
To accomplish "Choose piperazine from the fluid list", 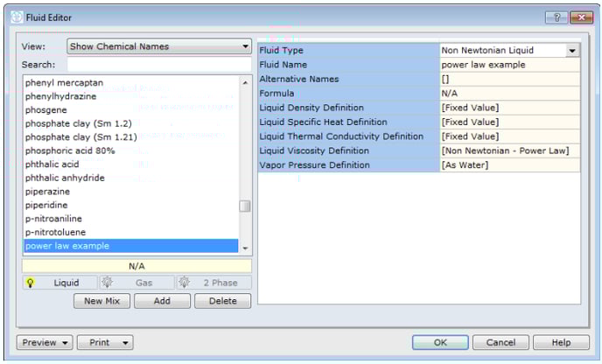I will click(x=48, y=191).
